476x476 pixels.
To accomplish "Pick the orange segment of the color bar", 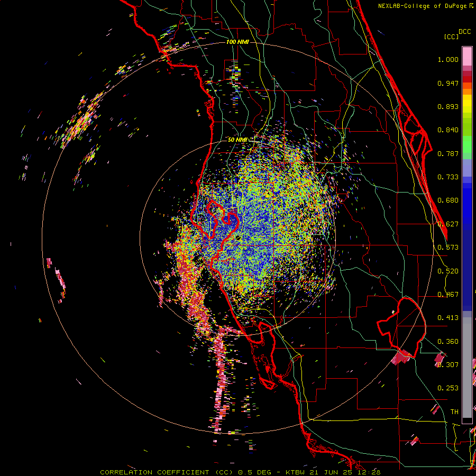I will pyautogui.click(x=467, y=91).
